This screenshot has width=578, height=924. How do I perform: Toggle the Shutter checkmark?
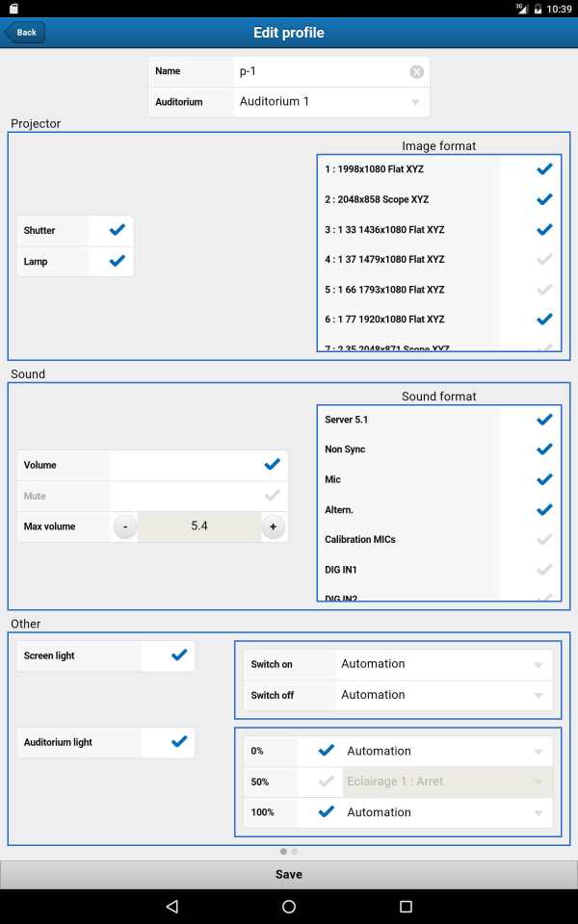[x=118, y=230]
